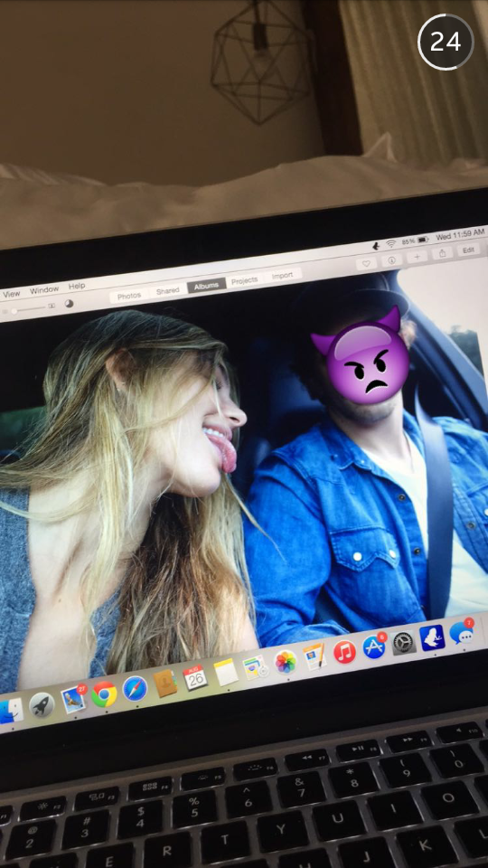Launch the Photos app from the Dock
488x868 pixels.
click(x=286, y=662)
